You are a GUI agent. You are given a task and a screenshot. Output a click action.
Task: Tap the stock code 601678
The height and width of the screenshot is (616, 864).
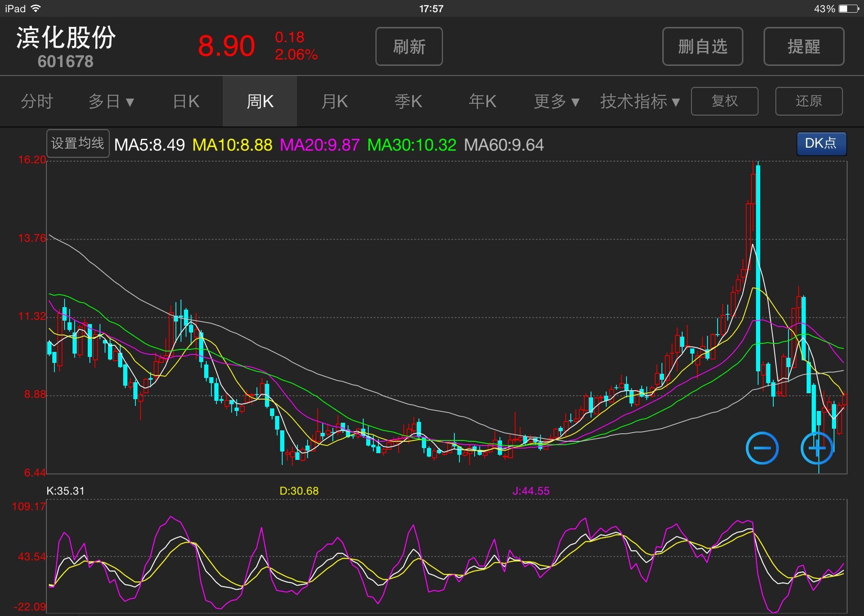click(x=65, y=62)
